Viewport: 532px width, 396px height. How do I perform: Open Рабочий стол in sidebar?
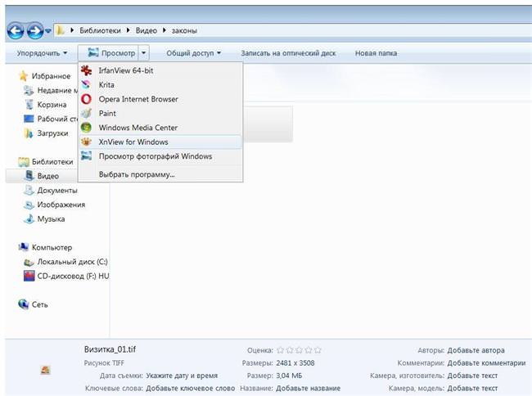[x=57, y=119]
